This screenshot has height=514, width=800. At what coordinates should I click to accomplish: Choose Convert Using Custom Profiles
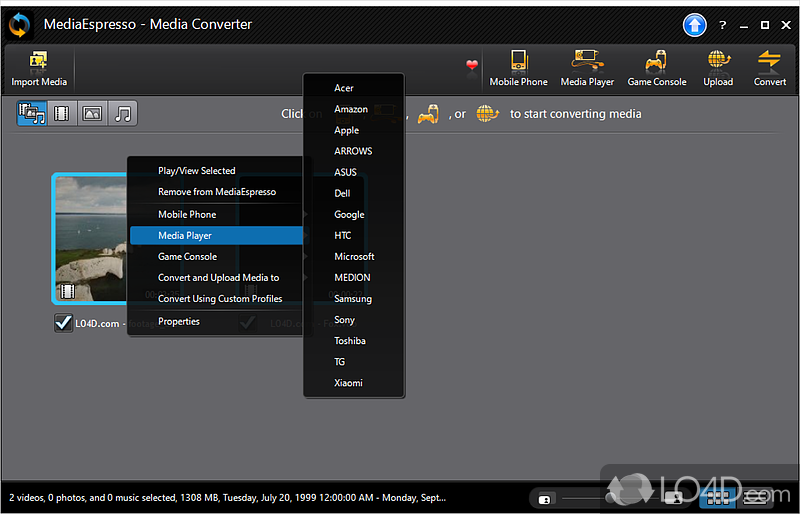216,299
